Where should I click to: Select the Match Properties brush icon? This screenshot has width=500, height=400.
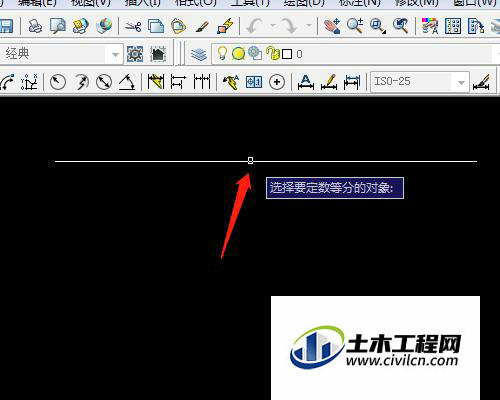[x=202, y=26]
